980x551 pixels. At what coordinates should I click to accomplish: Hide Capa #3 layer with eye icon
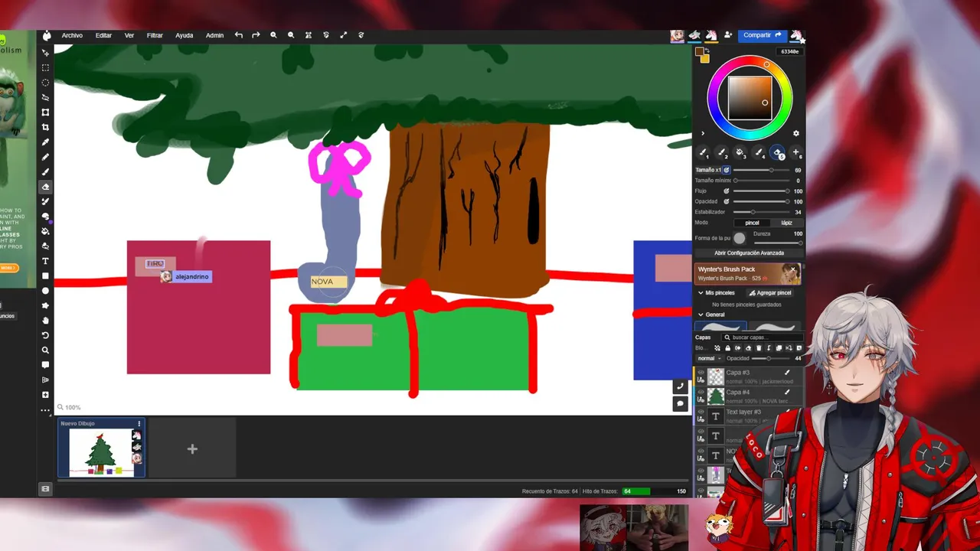coord(701,373)
